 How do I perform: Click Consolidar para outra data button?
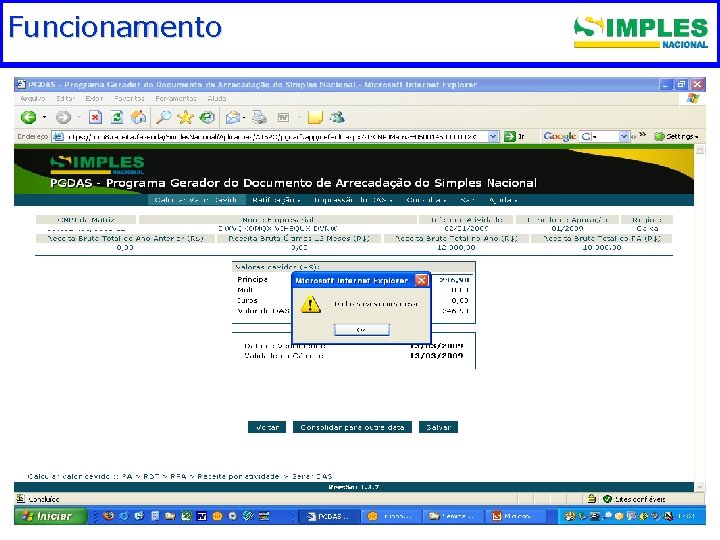(x=352, y=427)
